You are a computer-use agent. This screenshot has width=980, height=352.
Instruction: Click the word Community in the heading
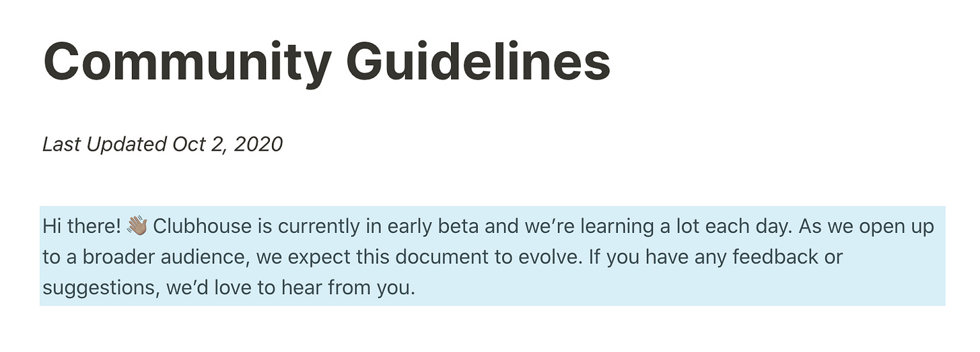point(187,61)
